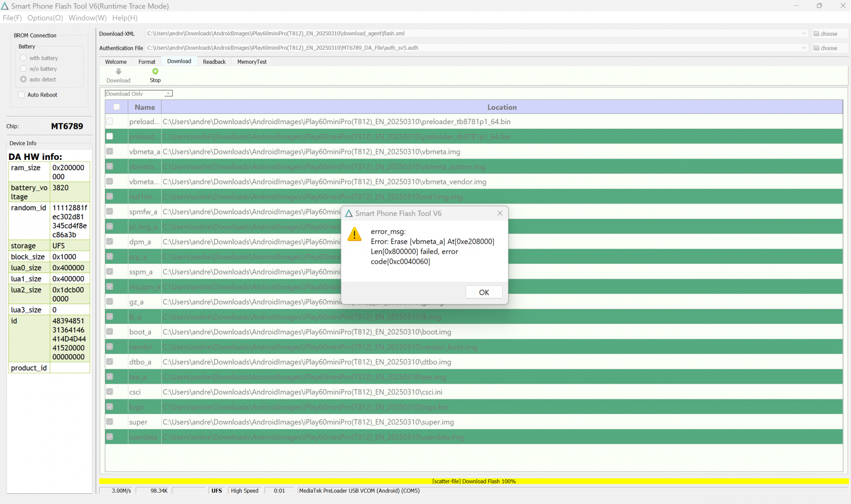Enable the Auto Reboot option
851x504 pixels.
pyautogui.click(x=21, y=94)
